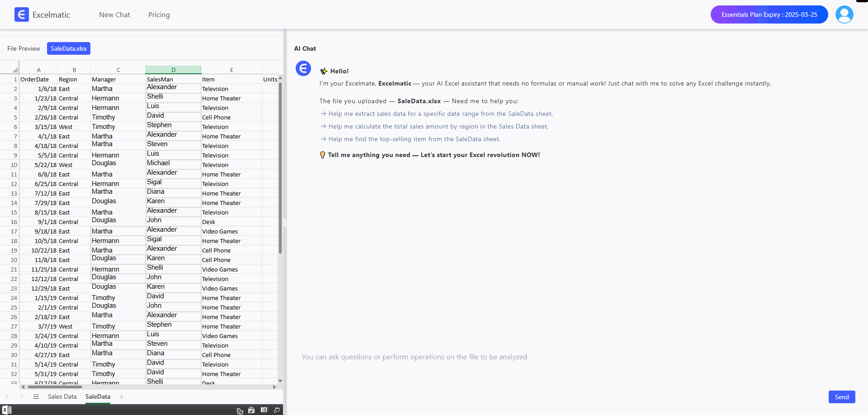This screenshot has height=415, width=868.
Task: Click the Excel icon in the status bar
Action: click(7, 410)
